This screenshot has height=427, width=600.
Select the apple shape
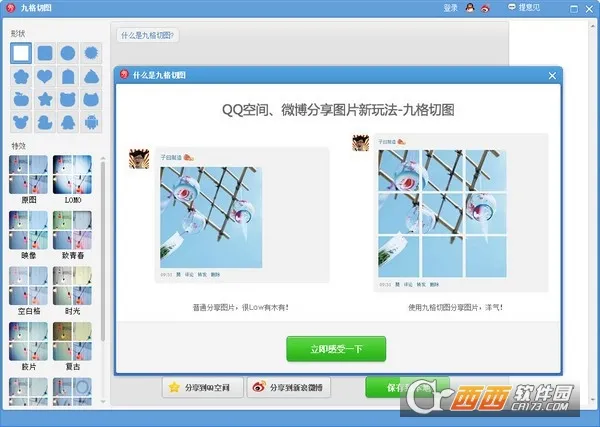click(21, 99)
